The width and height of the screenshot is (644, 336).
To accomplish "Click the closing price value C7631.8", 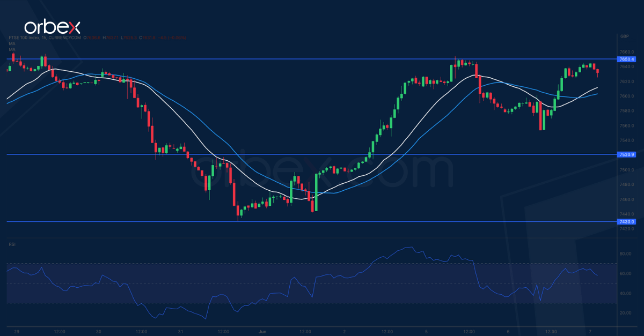I will point(148,38).
